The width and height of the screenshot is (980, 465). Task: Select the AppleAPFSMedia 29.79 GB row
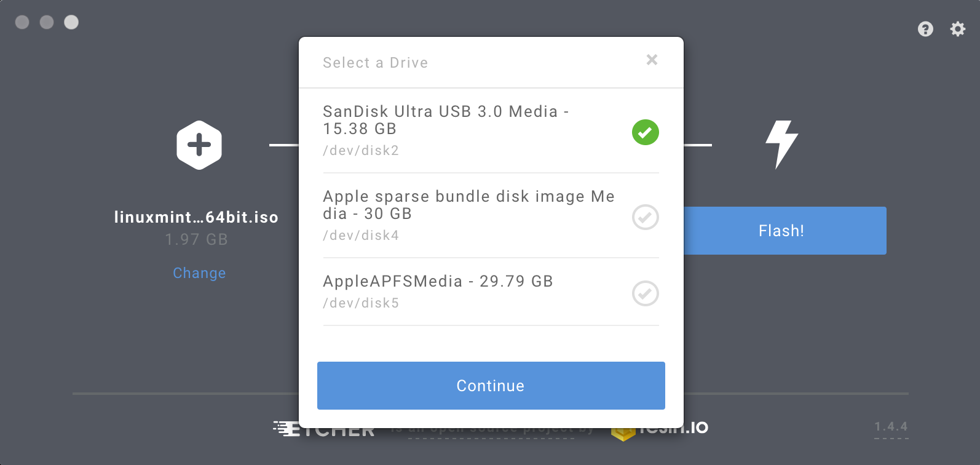pyautogui.click(x=491, y=292)
